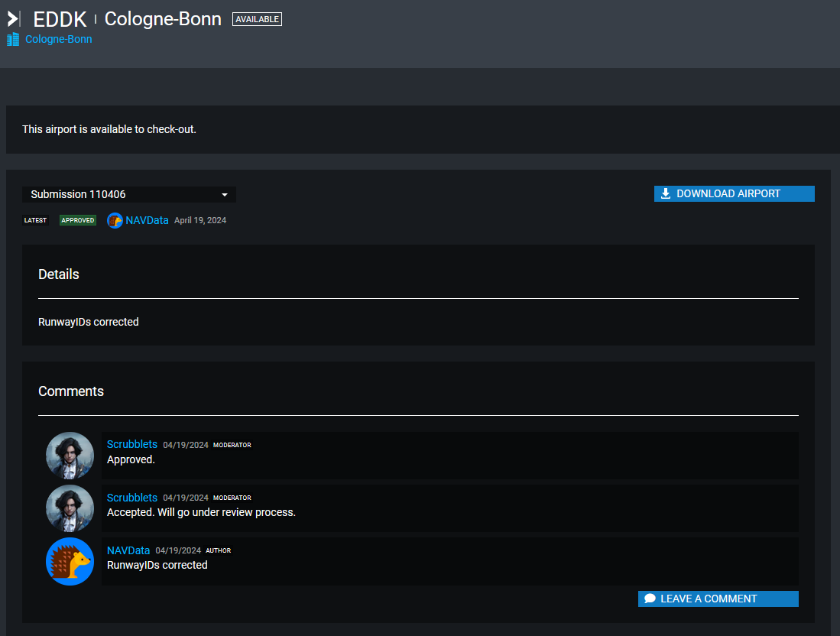840x636 pixels.
Task: Click the download arrow icon on Download Airport
Action: [666, 193]
